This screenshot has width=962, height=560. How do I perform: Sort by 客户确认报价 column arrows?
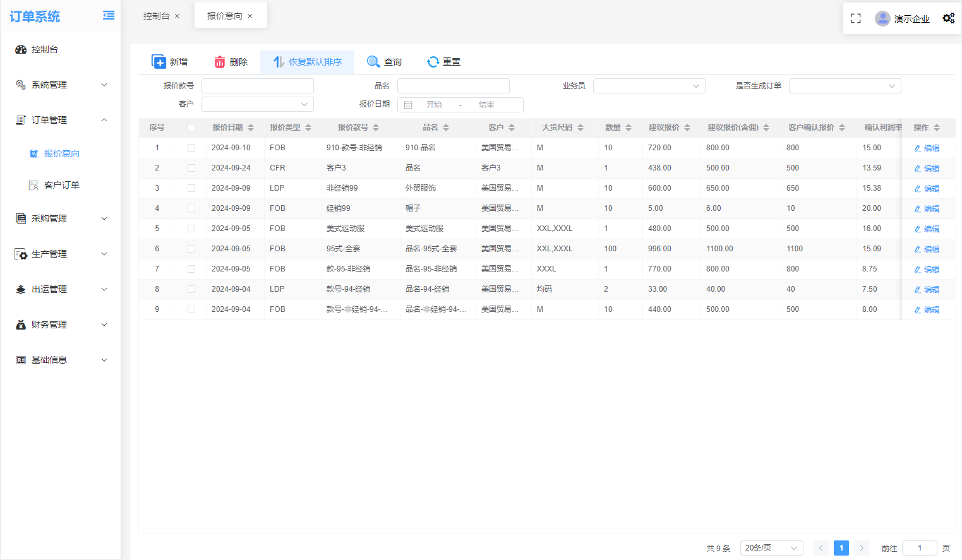(x=842, y=128)
